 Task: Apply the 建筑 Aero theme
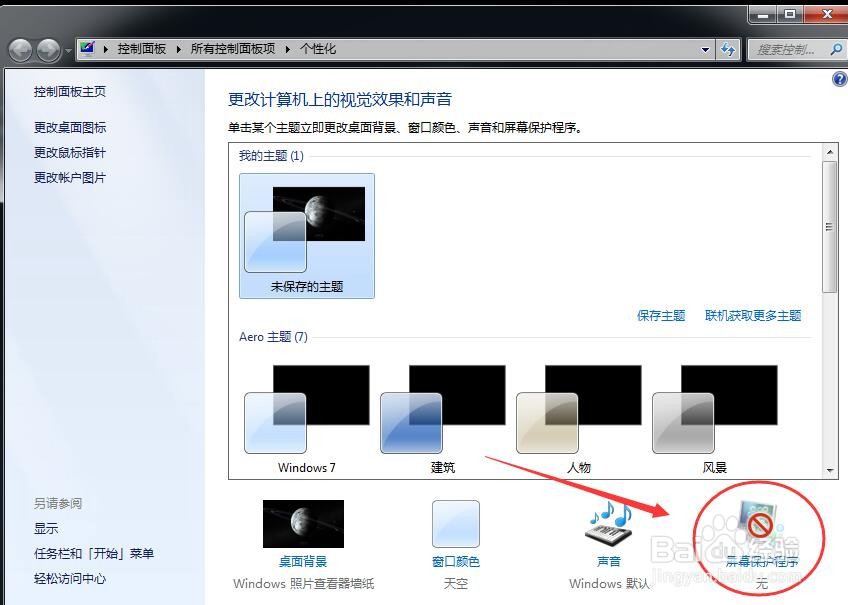click(443, 418)
